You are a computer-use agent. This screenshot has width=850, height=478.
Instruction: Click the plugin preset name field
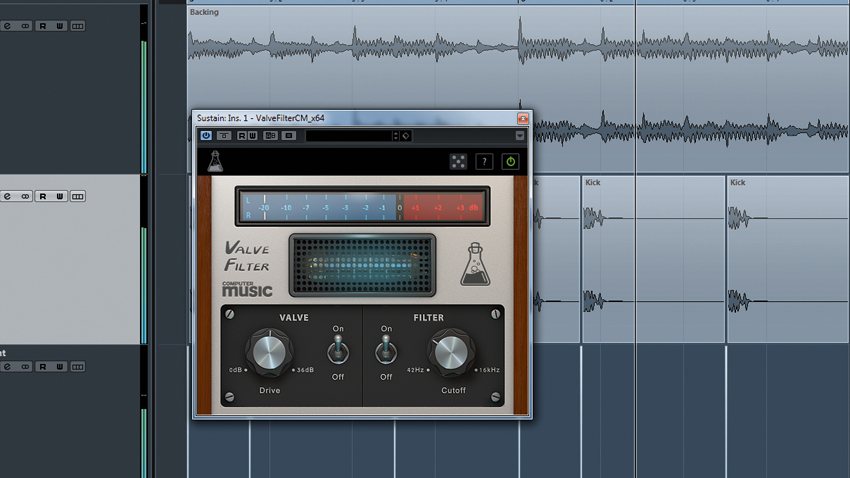[349, 135]
